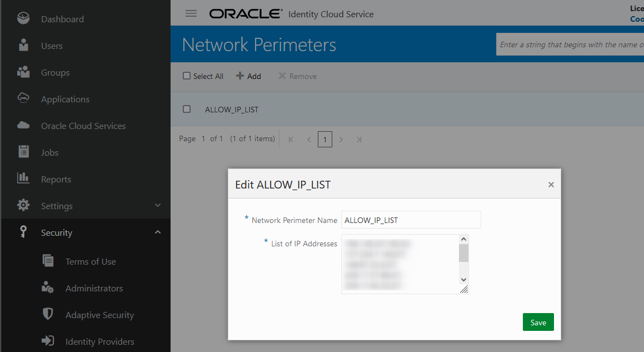This screenshot has width=644, height=352.
Task: Go to next page arrow
Action: (x=341, y=140)
